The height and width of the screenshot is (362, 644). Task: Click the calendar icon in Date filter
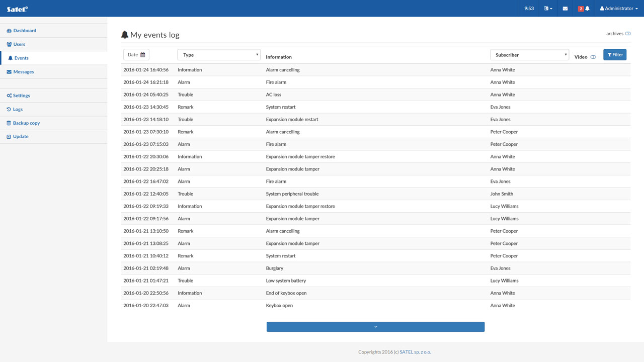pos(143,55)
